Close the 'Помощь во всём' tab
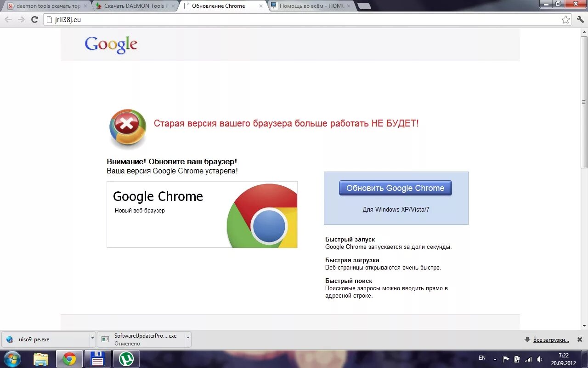Image resolution: width=588 pixels, height=368 pixels. coord(349,6)
